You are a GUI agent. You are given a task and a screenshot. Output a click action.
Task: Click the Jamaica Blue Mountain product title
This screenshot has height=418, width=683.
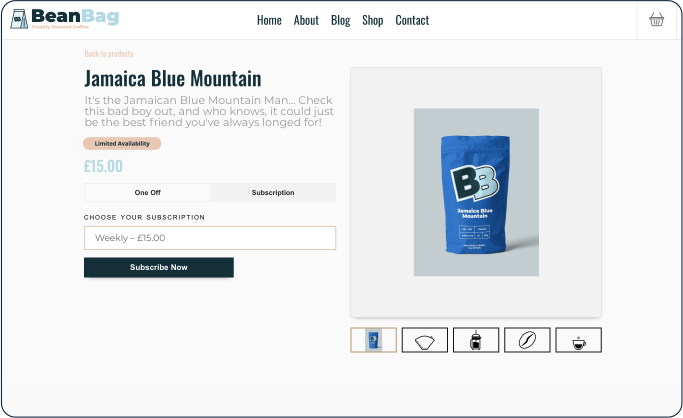tap(173, 79)
